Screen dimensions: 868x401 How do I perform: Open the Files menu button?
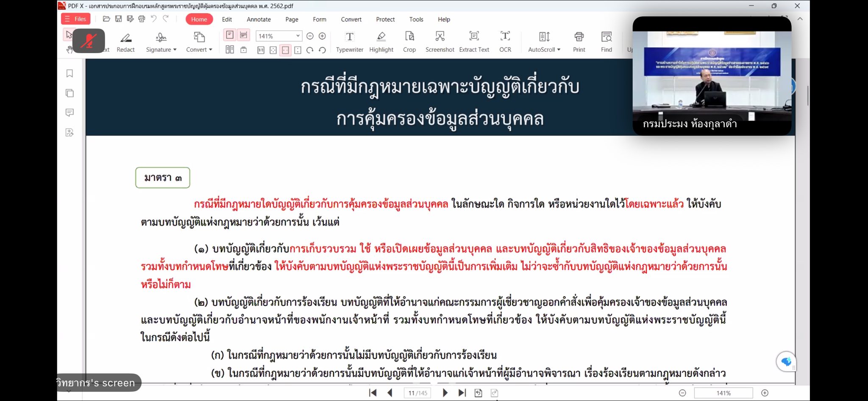(75, 19)
